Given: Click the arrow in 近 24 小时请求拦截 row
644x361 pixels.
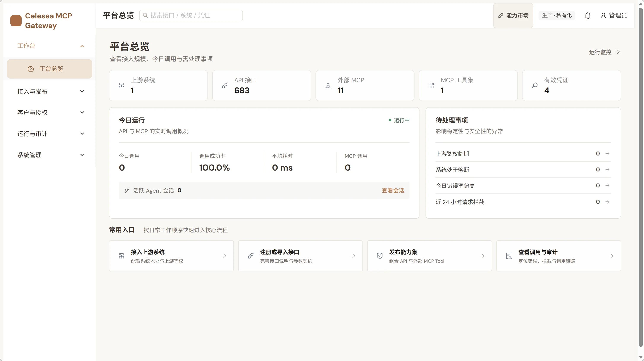Looking at the screenshot, I should pyautogui.click(x=607, y=202).
